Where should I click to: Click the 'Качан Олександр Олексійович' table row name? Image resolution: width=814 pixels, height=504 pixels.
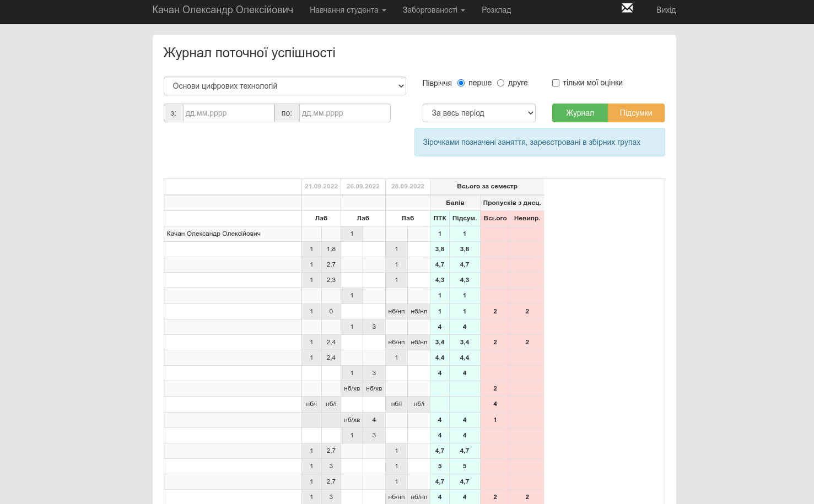[x=214, y=234]
